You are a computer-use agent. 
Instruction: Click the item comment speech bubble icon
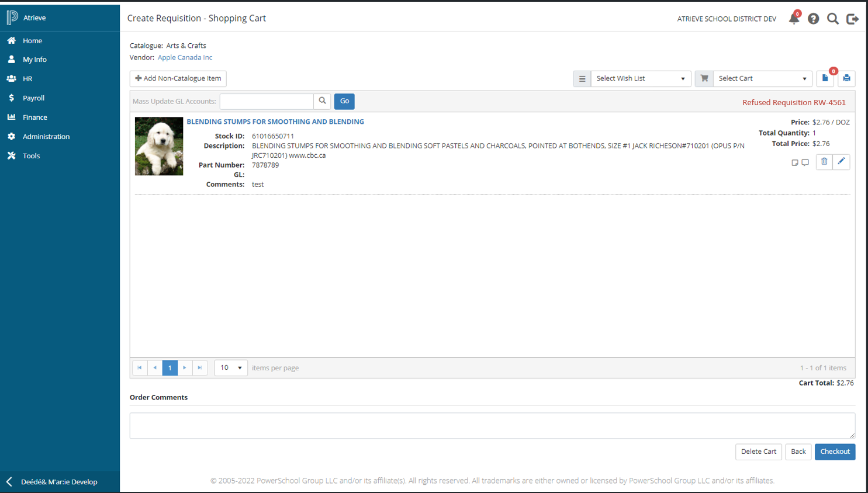(805, 163)
